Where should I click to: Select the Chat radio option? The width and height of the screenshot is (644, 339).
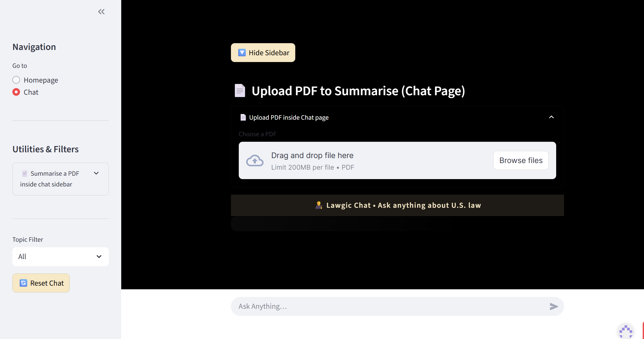coord(16,92)
